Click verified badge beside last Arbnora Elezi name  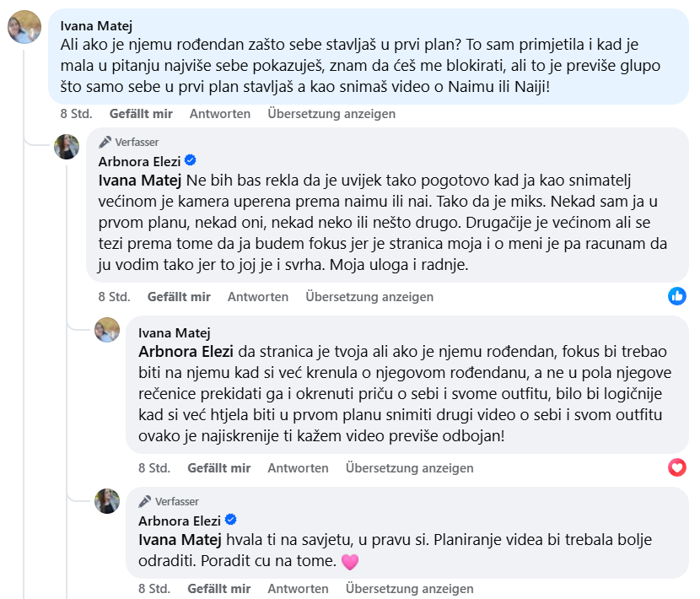(x=231, y=520)
